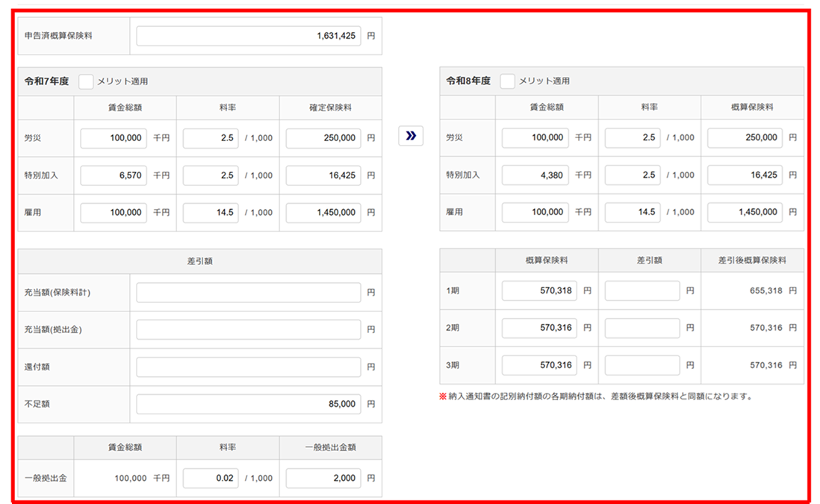The height and width of the screenshot is (504, 820).
Task: Click the 不足額 input field
Action: [x=248, y=404]
